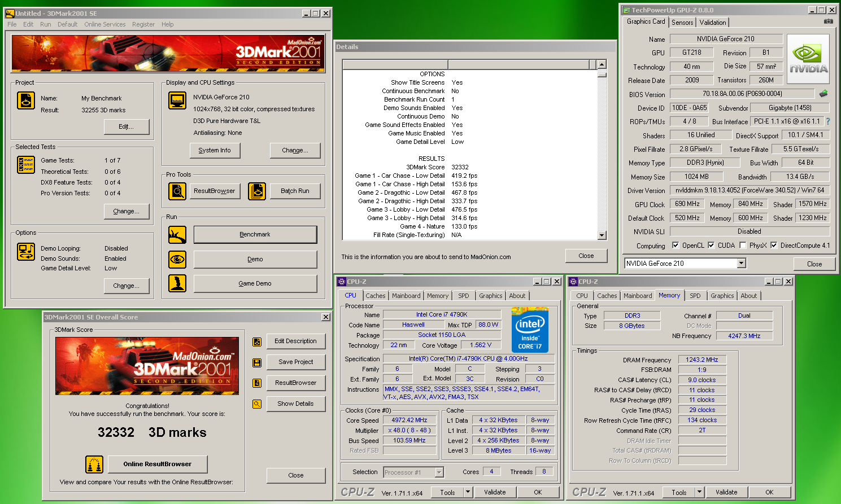Toggle the PhysX checkbox in GPU-Z
This screenshot has height=504, width=841.
[x=743, y=245]
